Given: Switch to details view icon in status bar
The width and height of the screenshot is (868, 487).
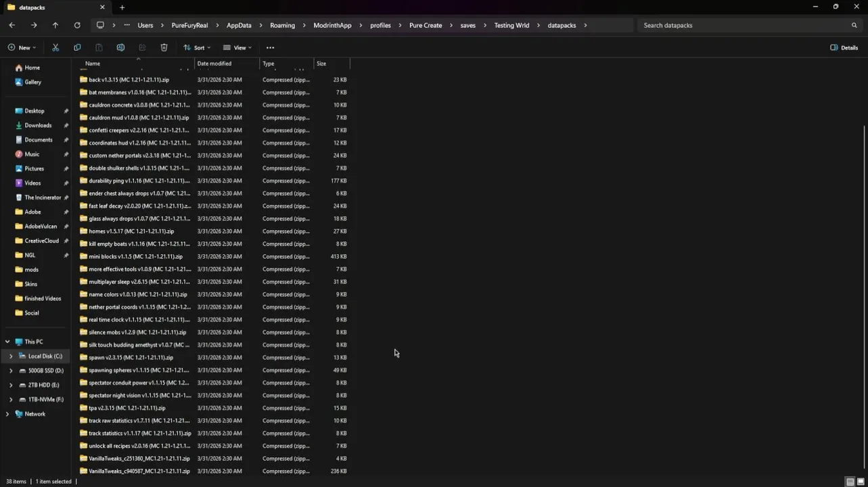Looking at the screenshot, I should coord(850,482).
